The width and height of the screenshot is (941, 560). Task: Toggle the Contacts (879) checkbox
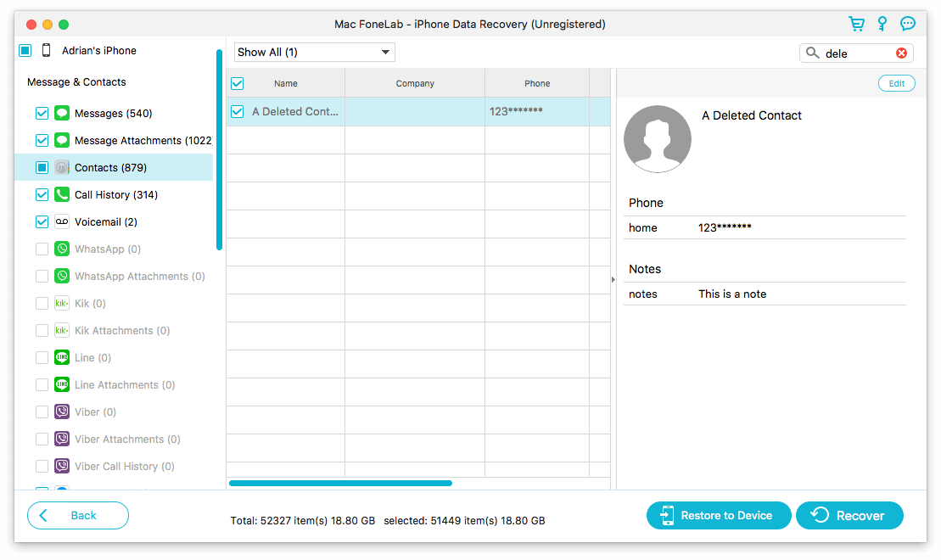42,167
